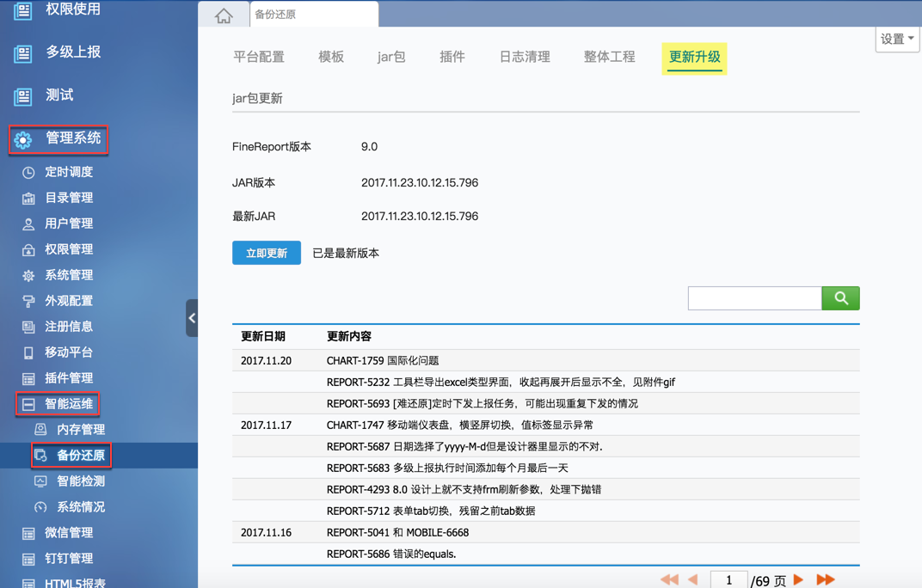Click the 2017.11.16 date cell
The width and height of the screenshot is (922, 588).
pos(266,533)
